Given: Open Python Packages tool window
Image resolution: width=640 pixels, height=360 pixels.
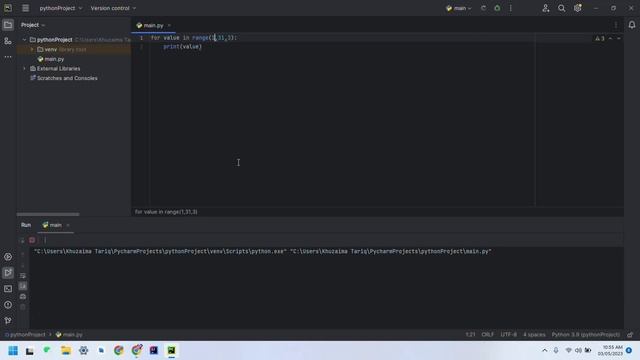Looking at the screenshot, I should click(x=8, y=257).
